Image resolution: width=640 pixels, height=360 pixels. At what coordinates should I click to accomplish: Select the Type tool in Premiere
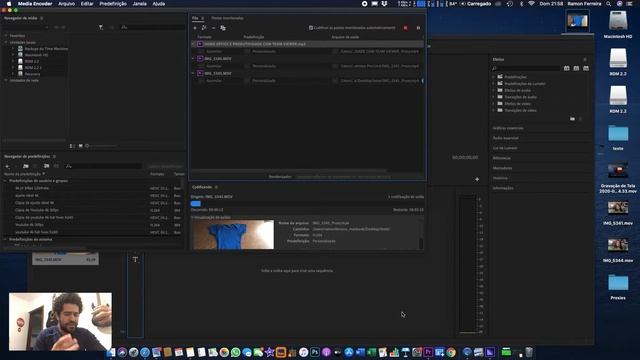(x=135, y=260)
